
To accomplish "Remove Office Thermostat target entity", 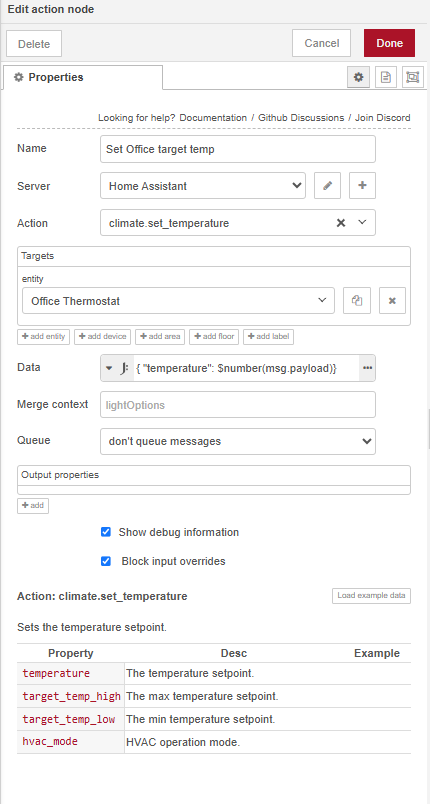I will [392, 300].
